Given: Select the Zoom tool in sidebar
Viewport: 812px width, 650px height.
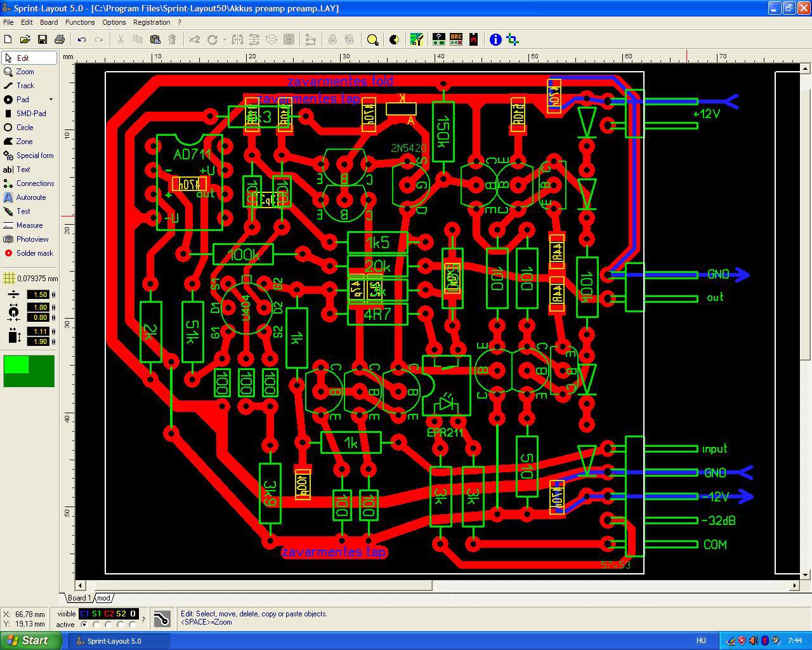Looking at the screenshot, I should (x=29, y=72).
